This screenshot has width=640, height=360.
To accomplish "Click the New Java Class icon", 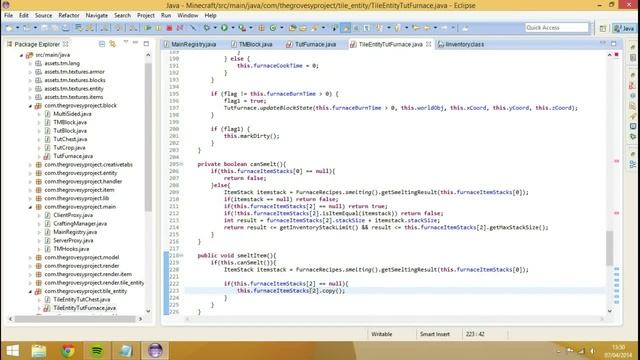I will point(273,28).
